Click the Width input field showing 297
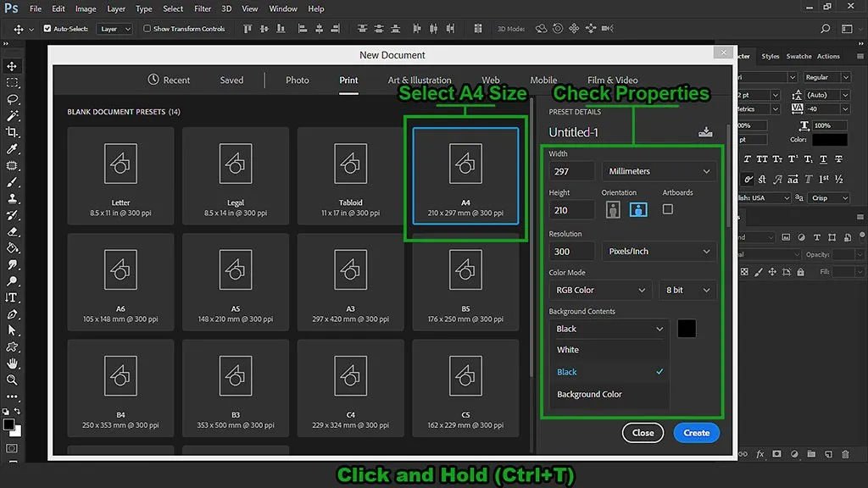This screenshot has width=868, height=488. coord(572,171)
